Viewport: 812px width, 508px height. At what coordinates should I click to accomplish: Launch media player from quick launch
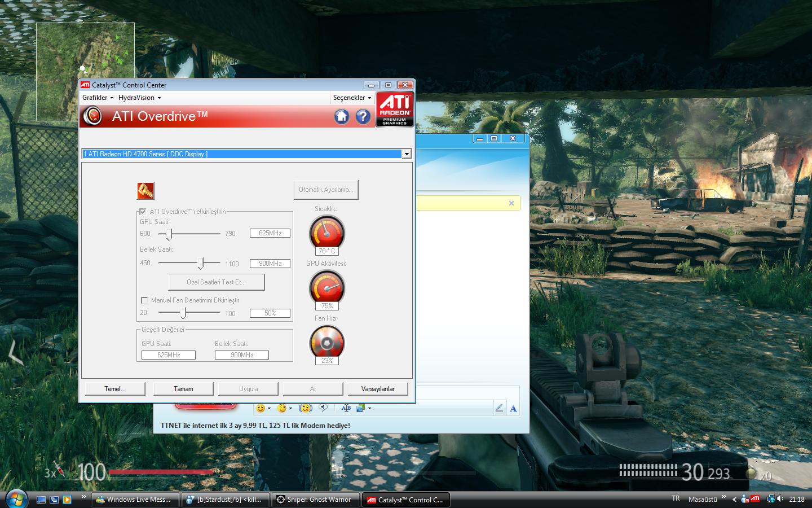point(67,500)
